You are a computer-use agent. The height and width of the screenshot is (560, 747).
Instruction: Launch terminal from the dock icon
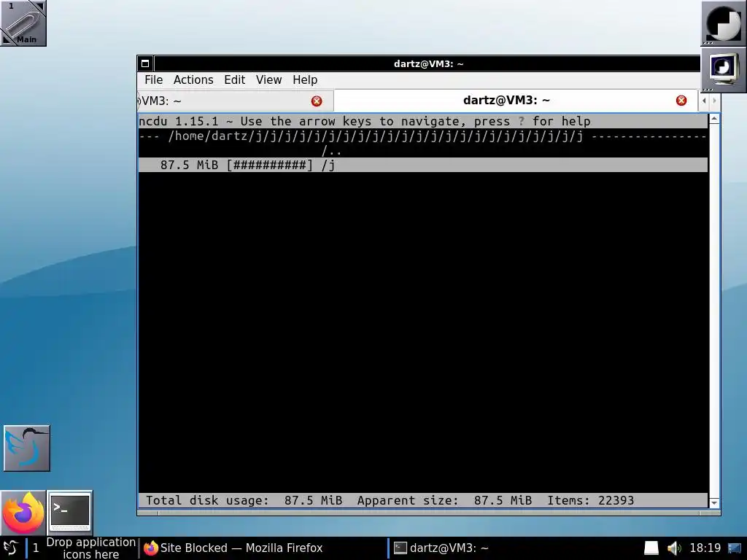click(70, 513)
